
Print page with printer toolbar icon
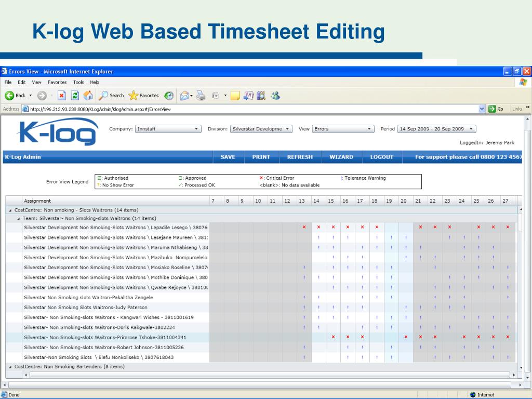pyautogui.click(x=201, y=96)
